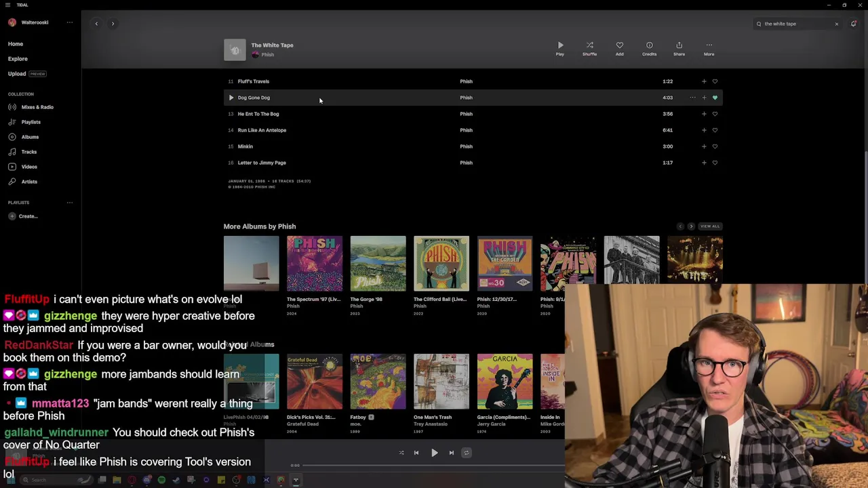Screen dimensions: 868x488
Task: Open Spotify from the taskbar
Action: (161, 480)
